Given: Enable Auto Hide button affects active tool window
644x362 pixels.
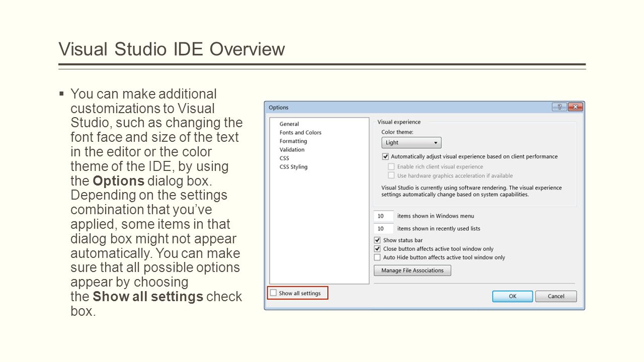Looking at the screenshot, I should coord(377,257).
